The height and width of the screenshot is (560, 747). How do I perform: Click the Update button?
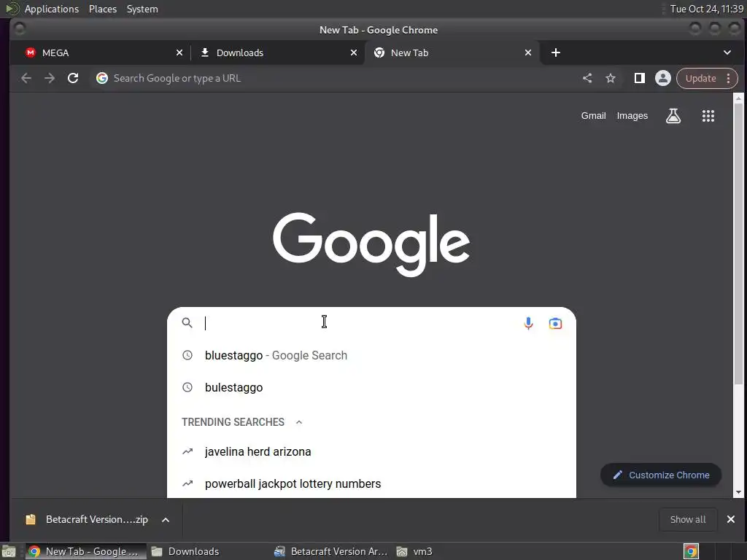[700, 78]
